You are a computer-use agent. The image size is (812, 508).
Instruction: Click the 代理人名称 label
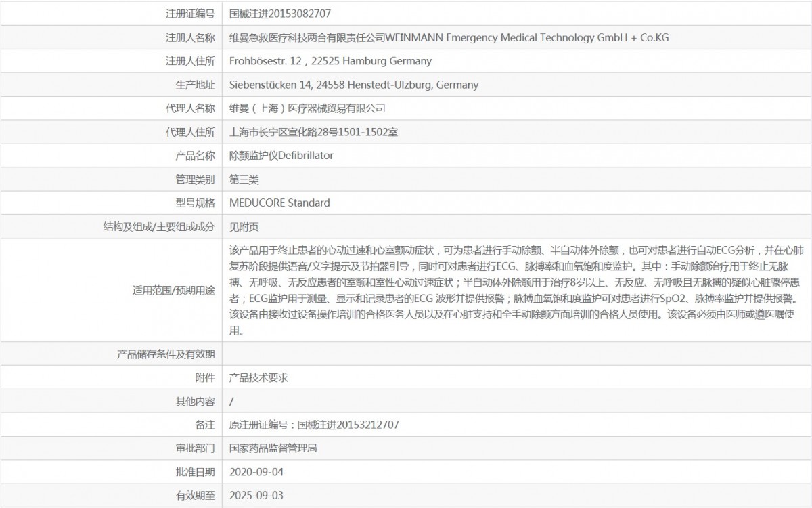click(x=190, y=108)
